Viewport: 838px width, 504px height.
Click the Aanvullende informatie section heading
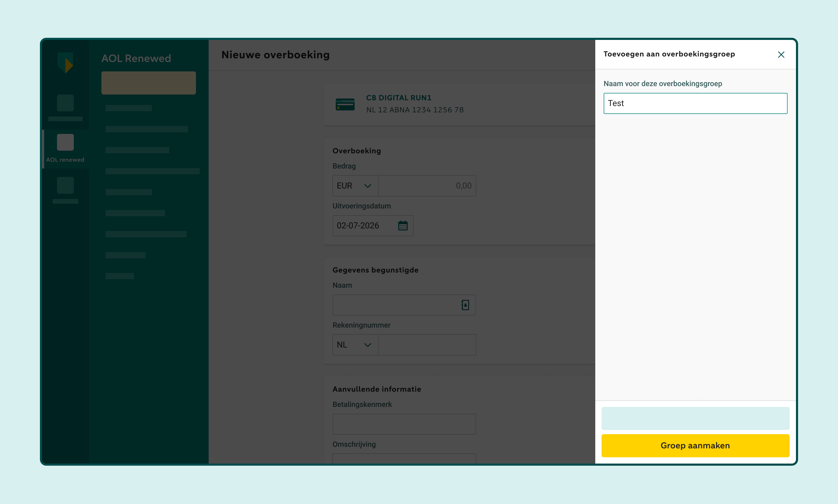click(x=376, y=389)
